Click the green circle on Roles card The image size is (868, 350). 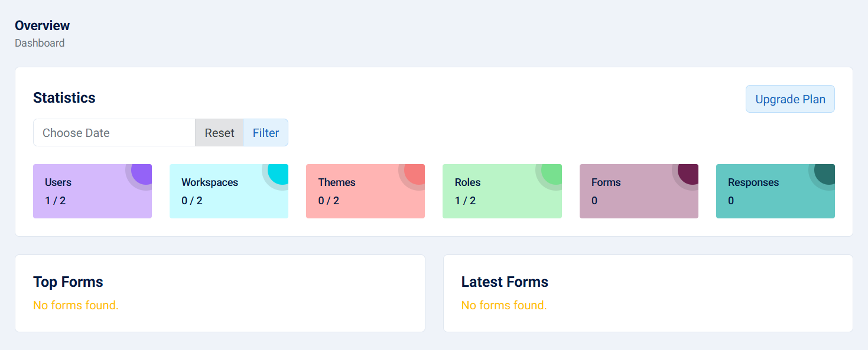(x=552, y=174)
